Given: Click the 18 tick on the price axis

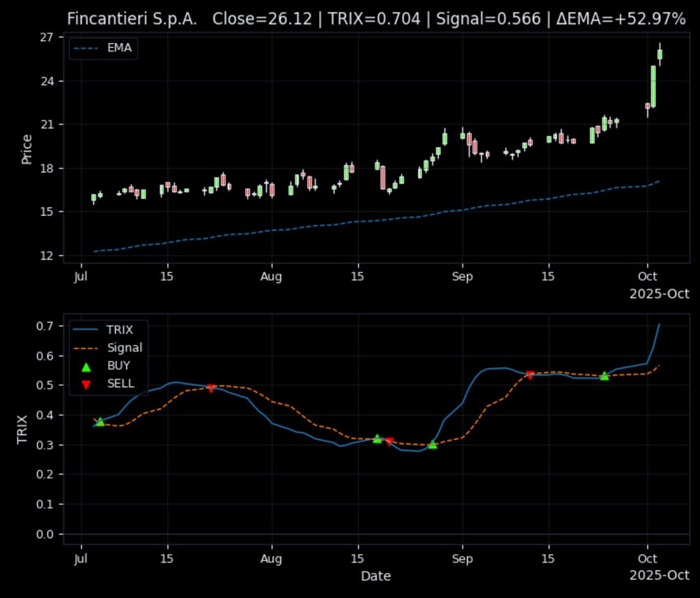Looking at the screenshot, I should tap(47, 168).
